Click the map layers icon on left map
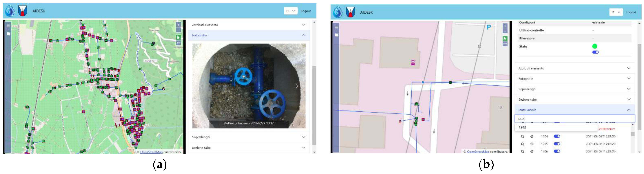This screenshot has width=644, height=174. (x=9, y=34)
